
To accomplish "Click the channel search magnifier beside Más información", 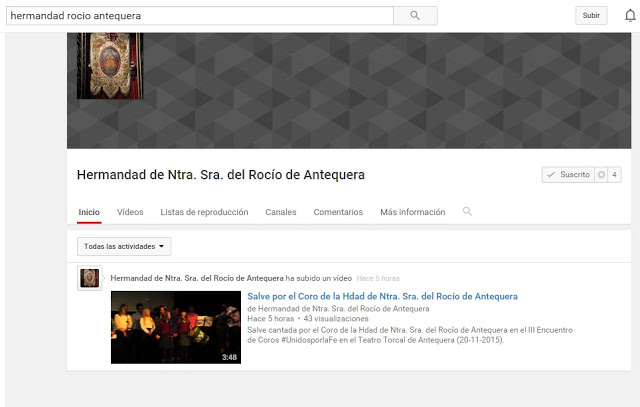I will (467, 212).
